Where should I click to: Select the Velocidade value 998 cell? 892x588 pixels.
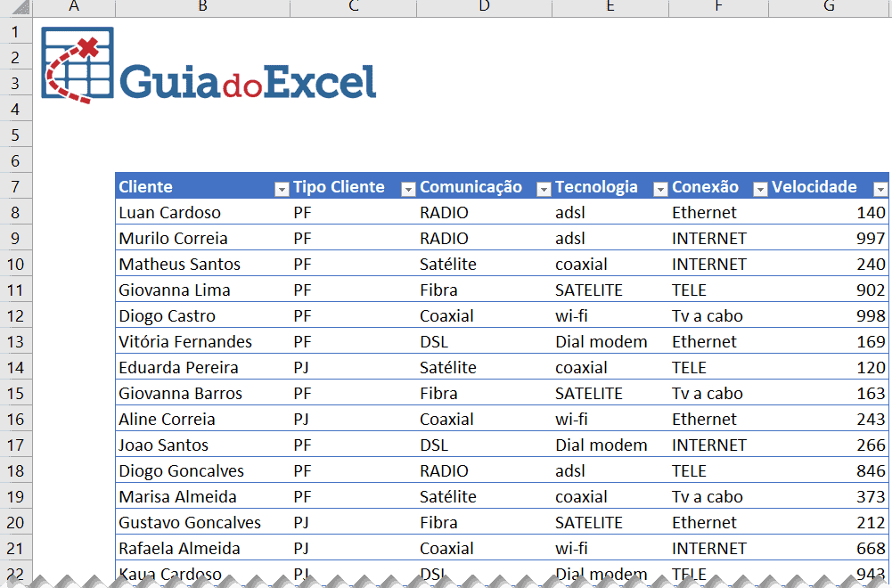pos(829,315)
